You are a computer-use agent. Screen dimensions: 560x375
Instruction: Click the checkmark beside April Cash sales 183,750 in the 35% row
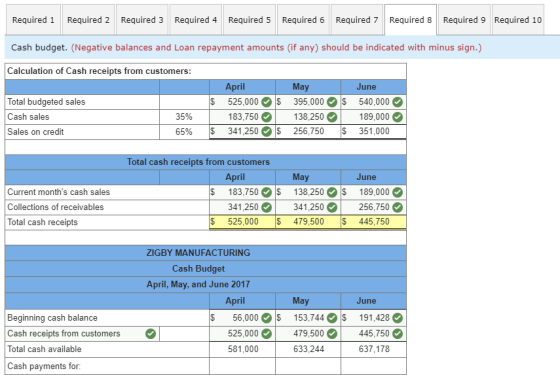pos(266,117)
